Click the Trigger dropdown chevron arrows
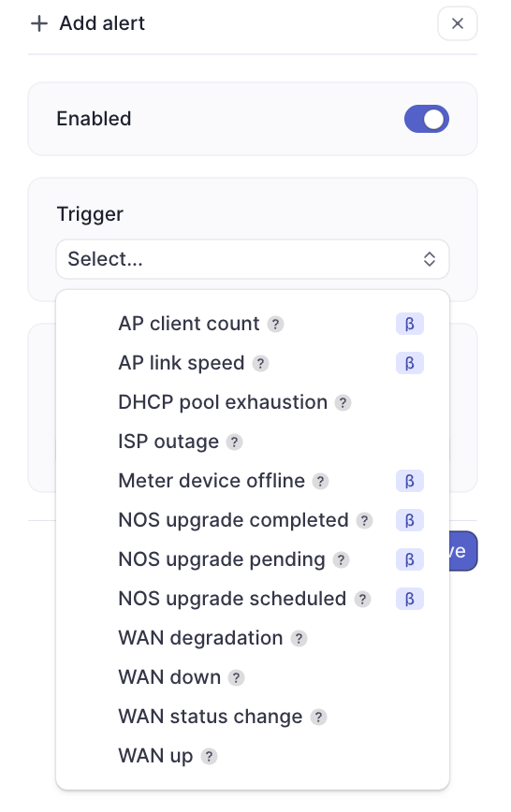The height and width of the screenshot is (812, 511). click(x=430, y=259)
